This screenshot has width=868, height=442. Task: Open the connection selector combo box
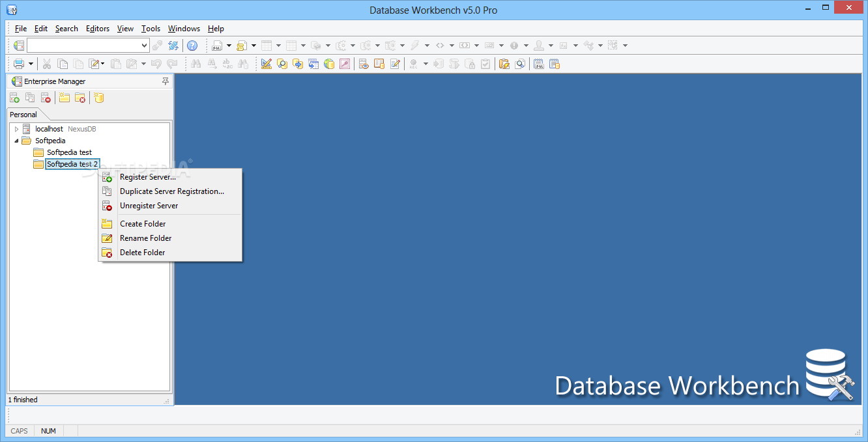point(88,46)
